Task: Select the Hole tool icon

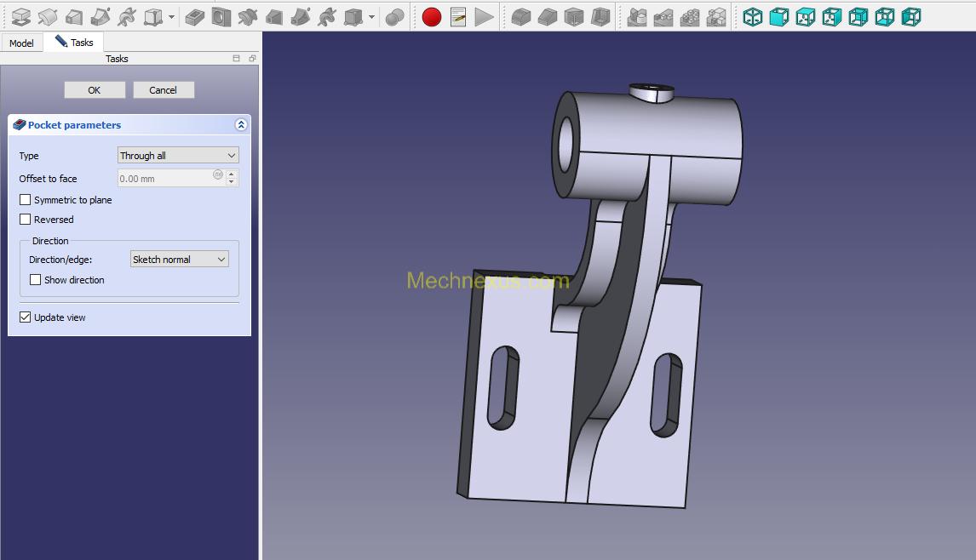Action: pyautogui.click(x=221, y=17)
